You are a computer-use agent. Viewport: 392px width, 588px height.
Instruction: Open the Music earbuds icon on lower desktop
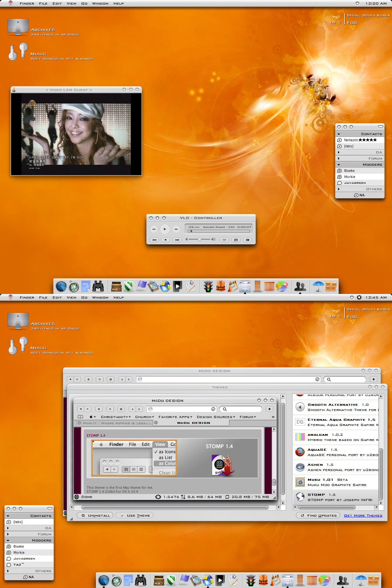(x=18, y=346)
